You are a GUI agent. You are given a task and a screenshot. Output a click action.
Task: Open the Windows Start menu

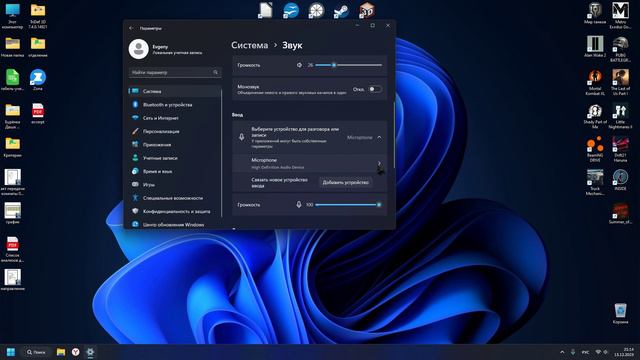coord(11,352)
